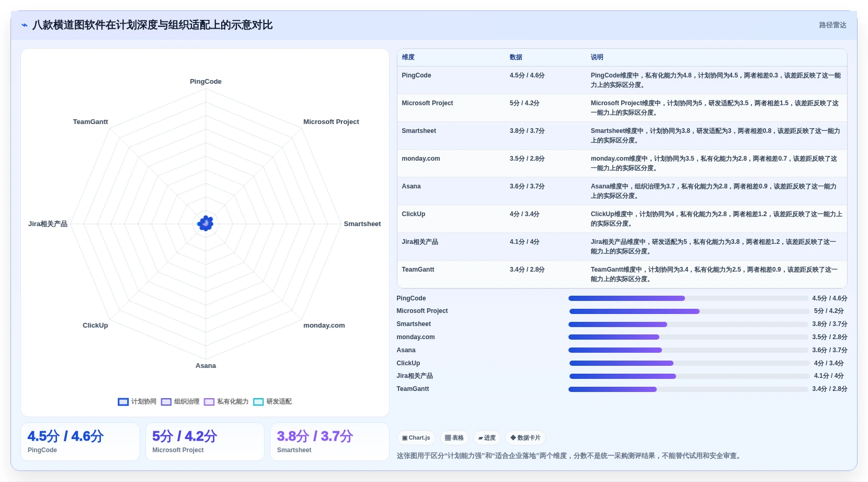Click the footnote text about 计划能力强
868x482 pixels.
pos(569,456)
